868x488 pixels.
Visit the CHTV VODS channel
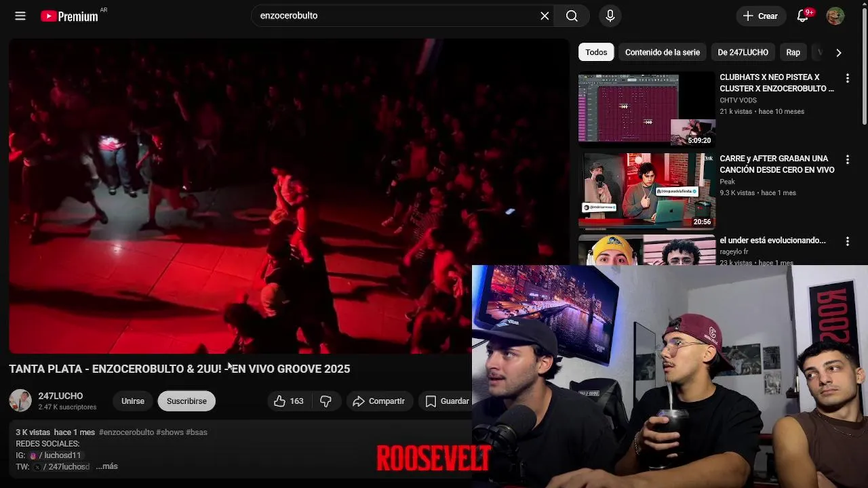coord(738,100)
